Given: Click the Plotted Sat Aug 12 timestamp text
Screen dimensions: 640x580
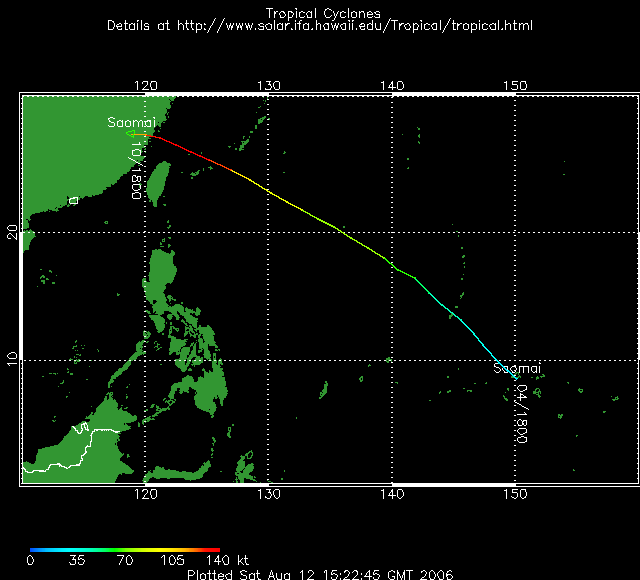Looking at the screenshot, I should tap(320, 574).
